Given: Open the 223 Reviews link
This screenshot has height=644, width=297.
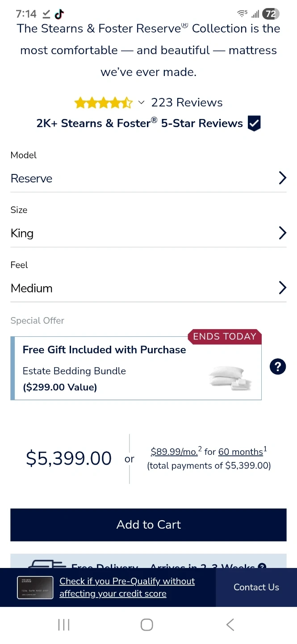Looking at the screenshot, I should pos(187,102).
